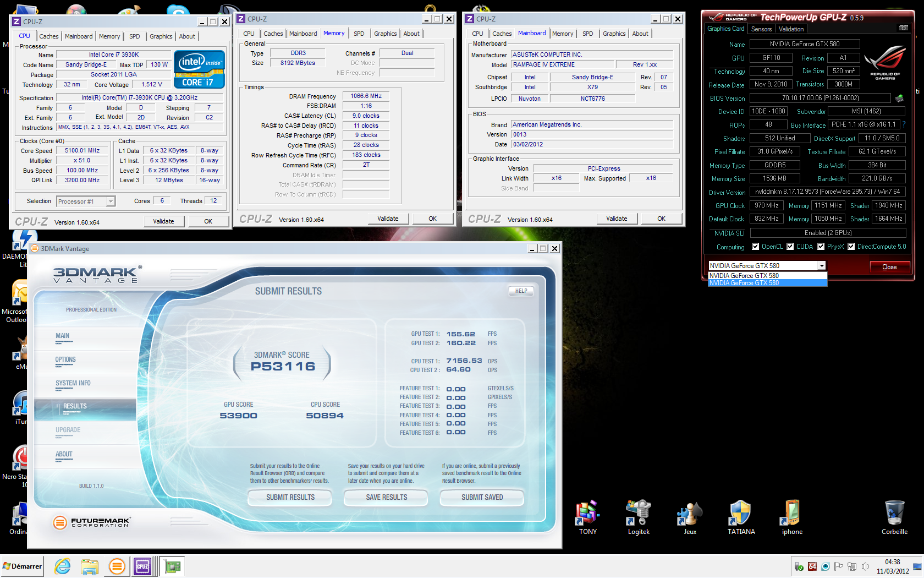Click Validate in the right CPU-Z window
Viewport: 924px width, 578px height.
pos(617,219)
